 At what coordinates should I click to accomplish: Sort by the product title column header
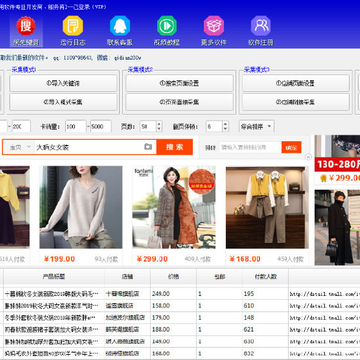[x=54, y=276]
